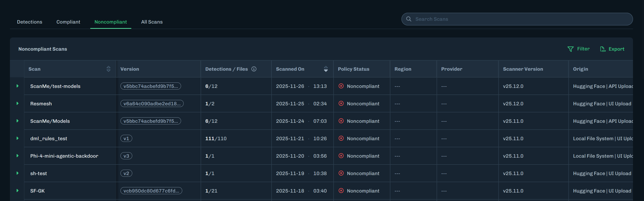Expand the SF-GK scan row
This screenshot has width=644, height=201.
(17, 190)
